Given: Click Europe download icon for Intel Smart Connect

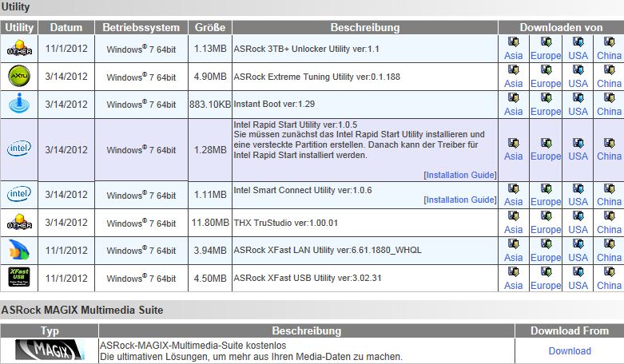Looking at the screenshot, I should pos(546,188).
